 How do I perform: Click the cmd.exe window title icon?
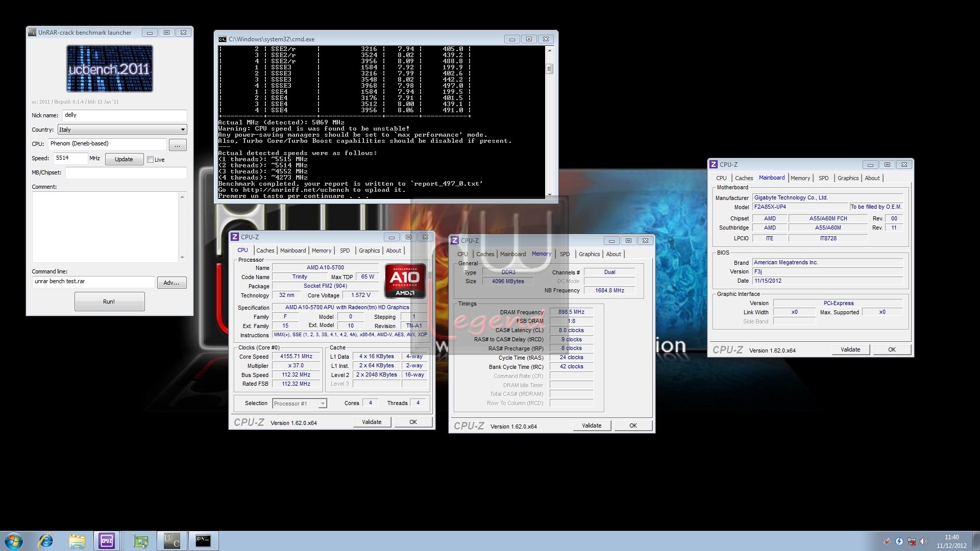[222, 39]
